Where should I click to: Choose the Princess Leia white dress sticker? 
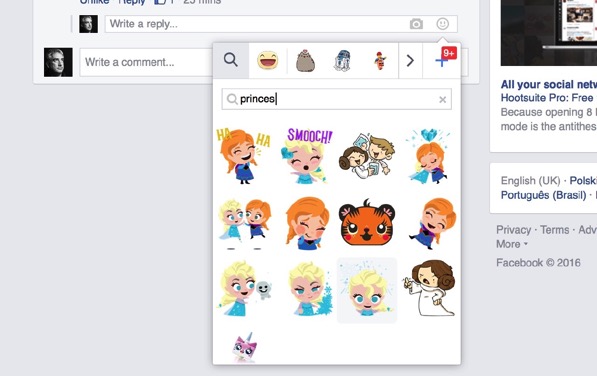point(430,288)
